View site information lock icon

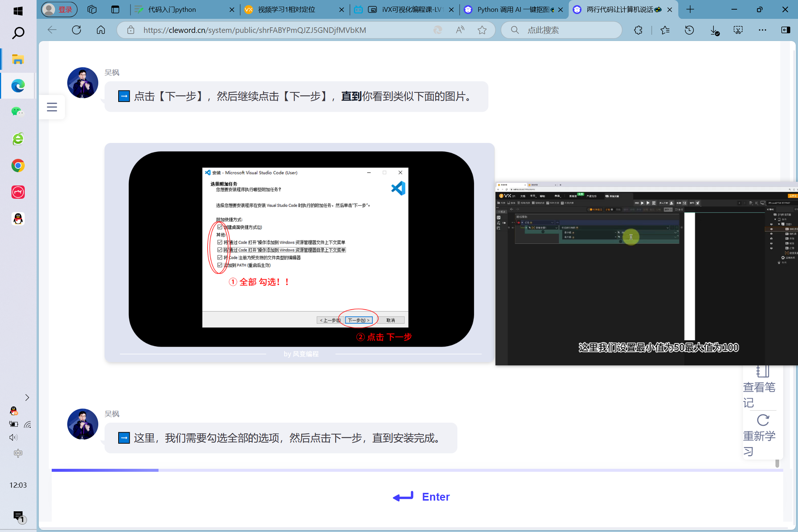pyautogui.click(x=131, y=30)
